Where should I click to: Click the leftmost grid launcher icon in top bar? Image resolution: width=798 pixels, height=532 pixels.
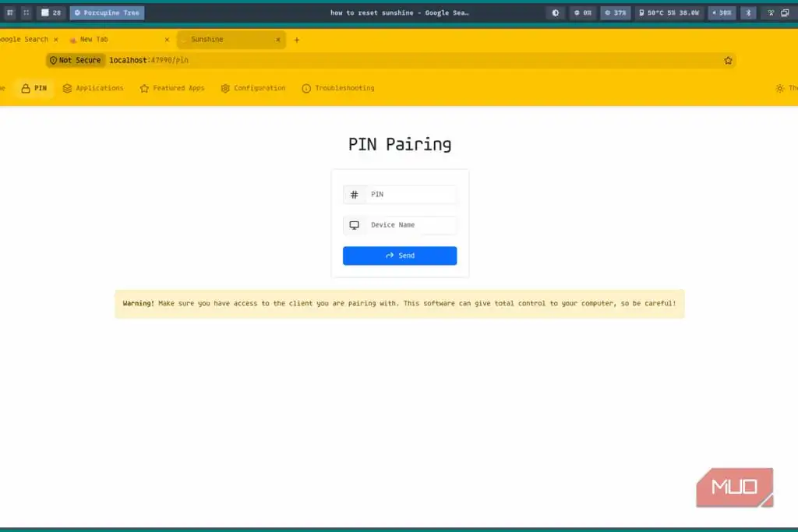click(x=10, y=12)
